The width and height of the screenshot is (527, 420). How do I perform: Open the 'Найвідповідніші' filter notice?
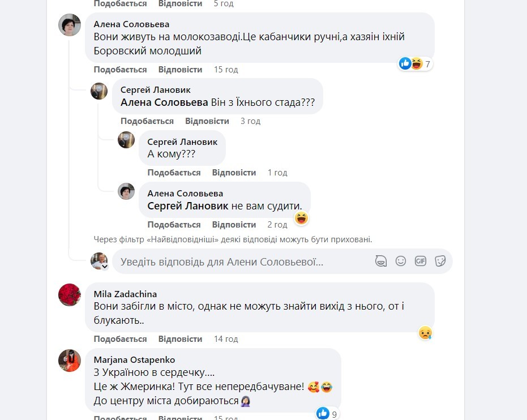pyautogui.click(x=233, y=239)
